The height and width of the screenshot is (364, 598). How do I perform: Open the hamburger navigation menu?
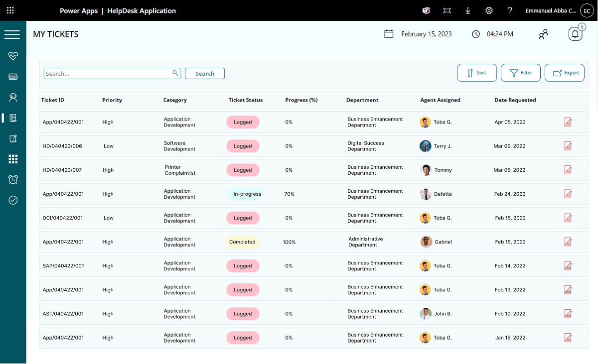12,34
